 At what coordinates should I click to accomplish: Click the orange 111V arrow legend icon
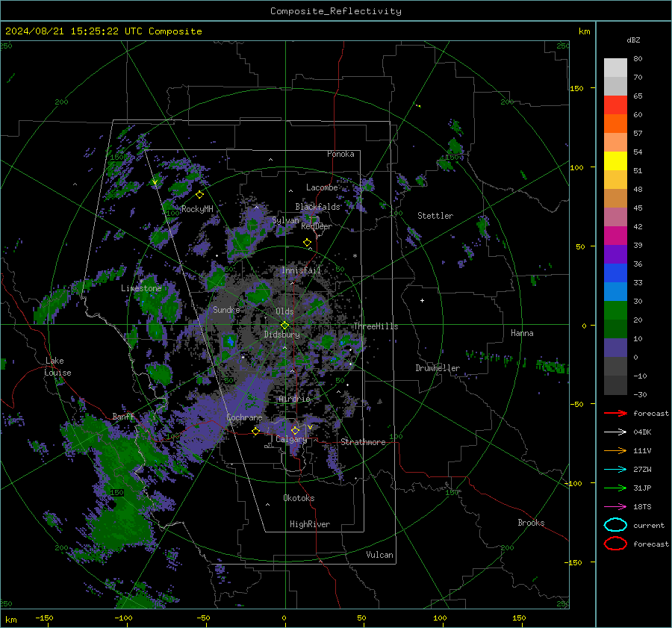615,450
